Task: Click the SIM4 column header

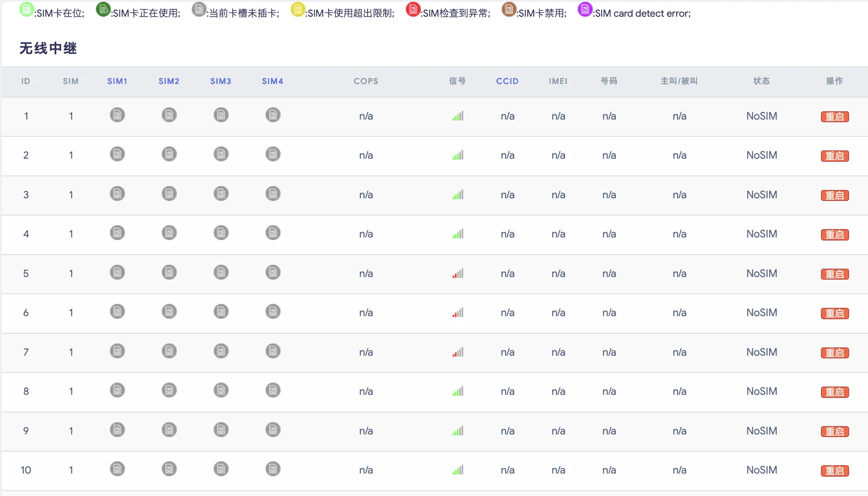Action: click(272, 81)
